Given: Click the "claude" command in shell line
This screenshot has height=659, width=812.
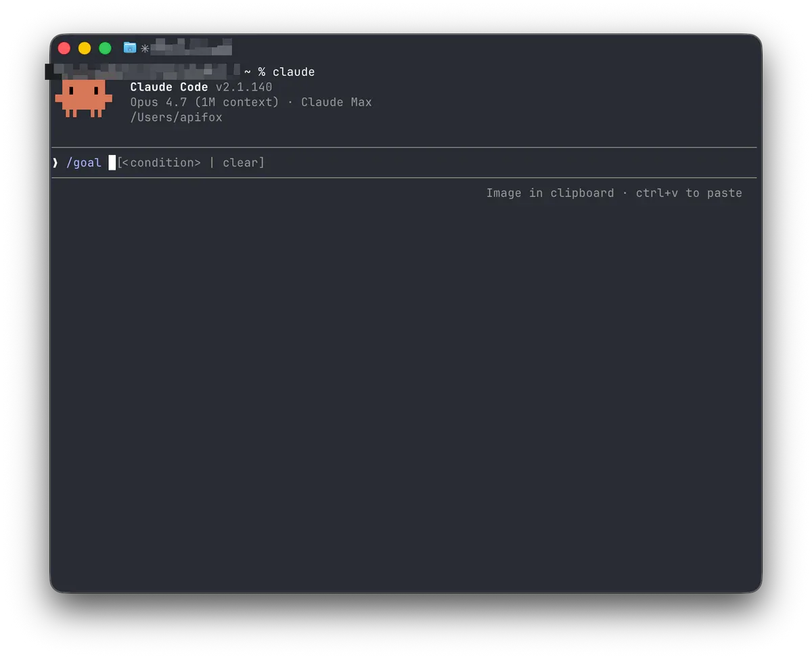Looking at the screenshot, I should tap(294, 72).
